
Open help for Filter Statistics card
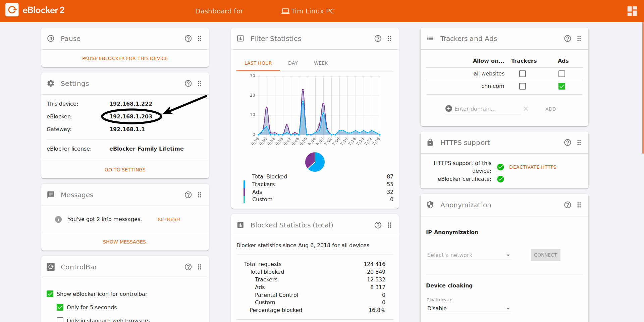pyautogui.click(x=378, y=39)
